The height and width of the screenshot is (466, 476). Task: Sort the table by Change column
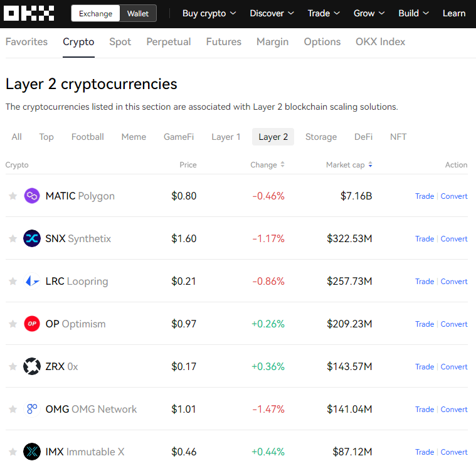(x=267, y=165)
